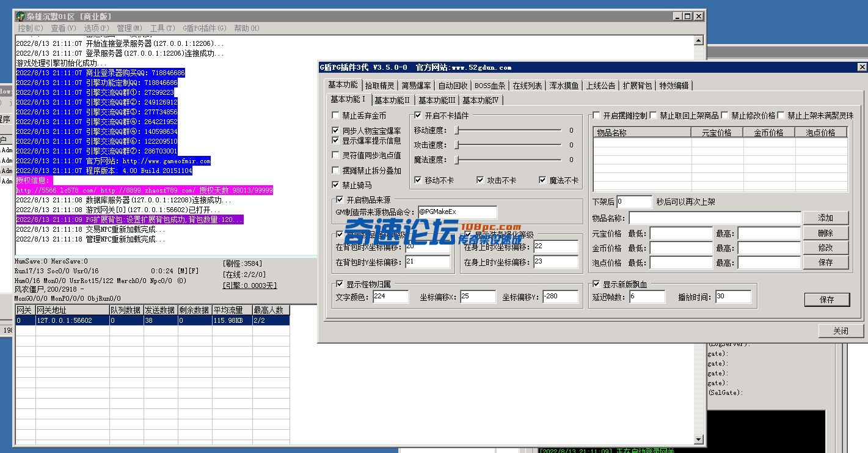Viewport: 868px width, 453px height.
Task: Switch to the 拾取精灵 tab
Action: tap(379, 86)
